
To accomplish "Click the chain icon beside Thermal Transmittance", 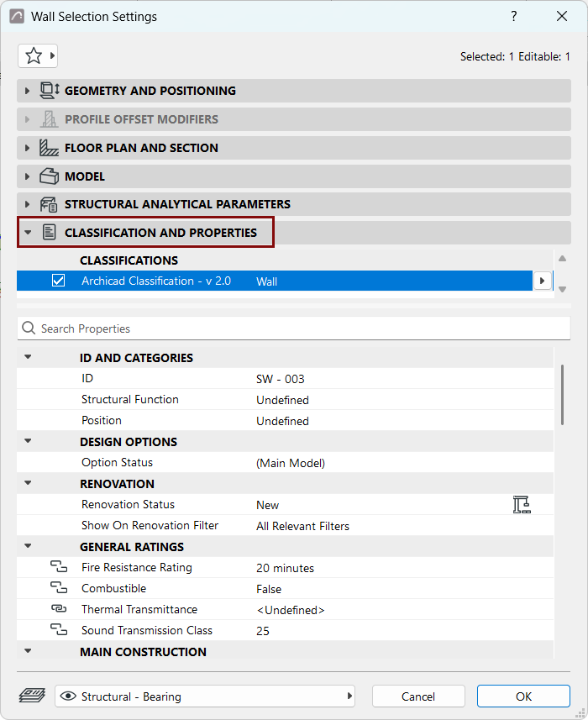I will 59,609.
